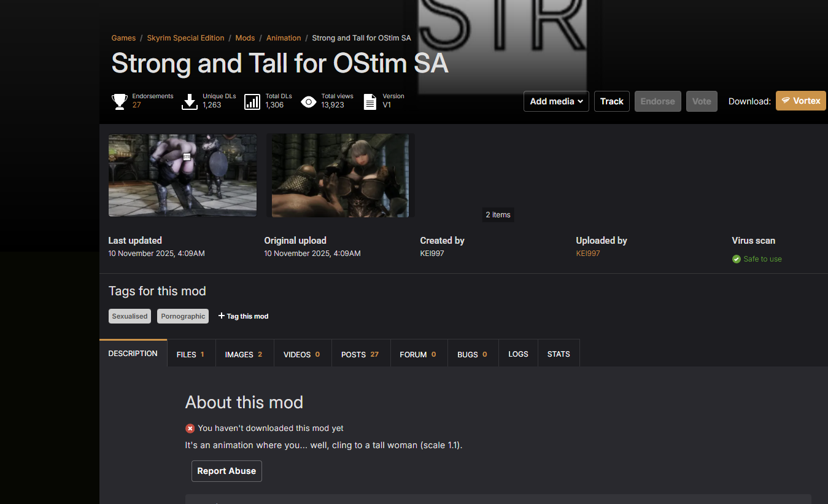This screenshot has height=504, width=828.
Task: Open the second mod screenshot thumbnail
Action: coord(340,176)
